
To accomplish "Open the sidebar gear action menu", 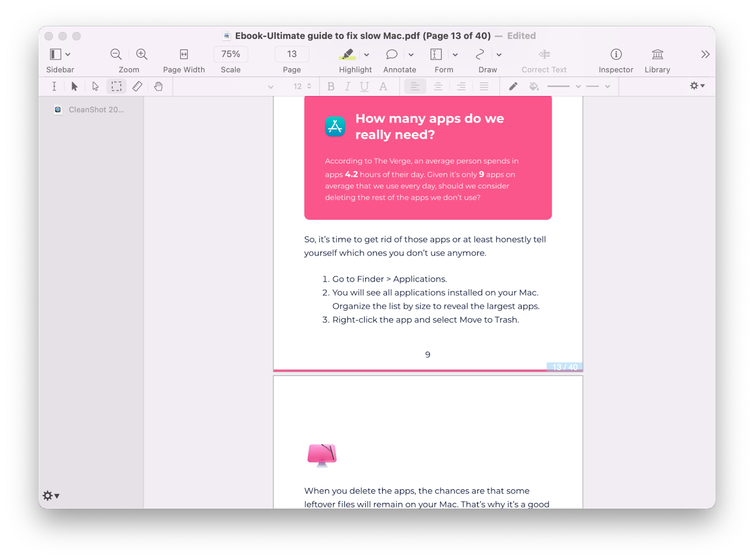I will click(50, 495).
